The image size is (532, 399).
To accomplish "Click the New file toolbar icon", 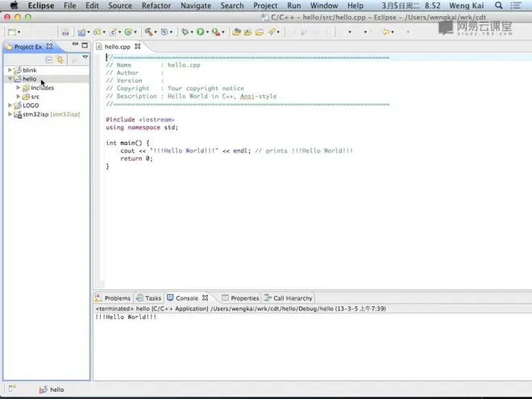I will coord(12,32).
